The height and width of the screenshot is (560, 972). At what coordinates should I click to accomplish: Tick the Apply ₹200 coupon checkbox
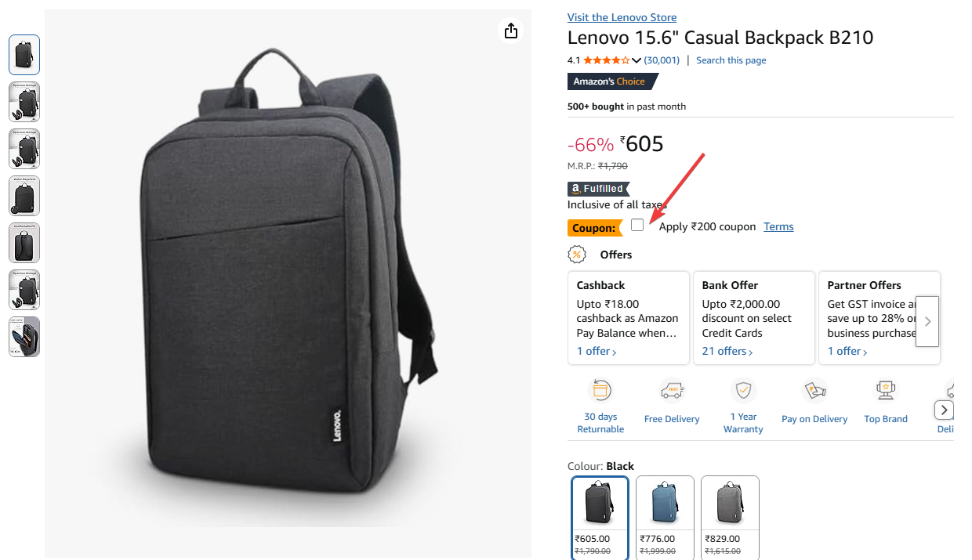[x=637, y=225]
